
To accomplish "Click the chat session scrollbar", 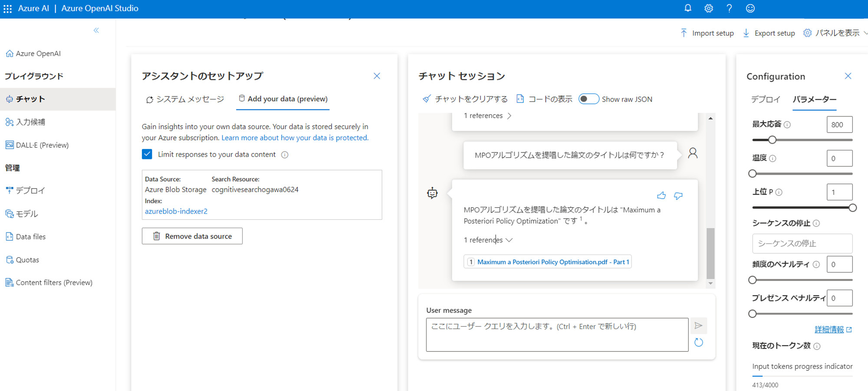I will pos(710,253).
